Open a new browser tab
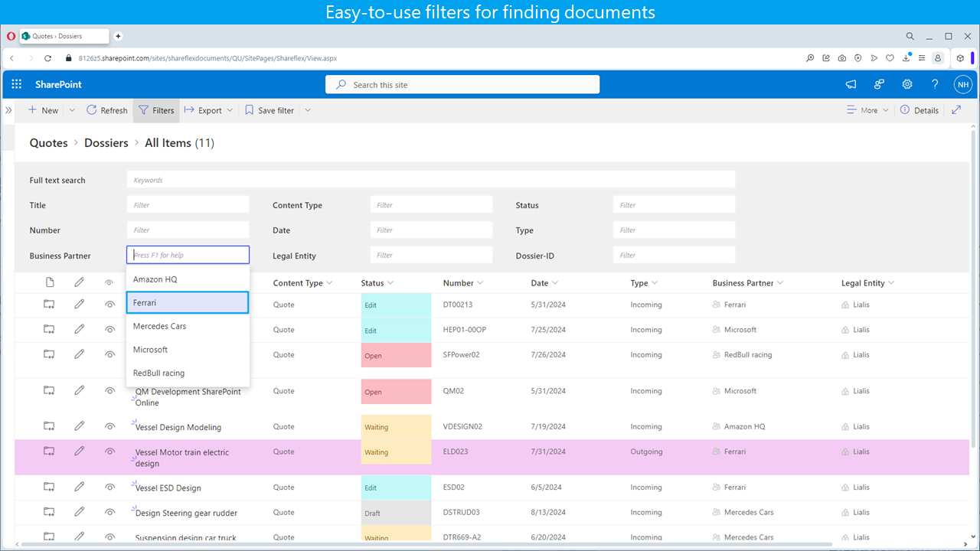 (x=118, y=36)
